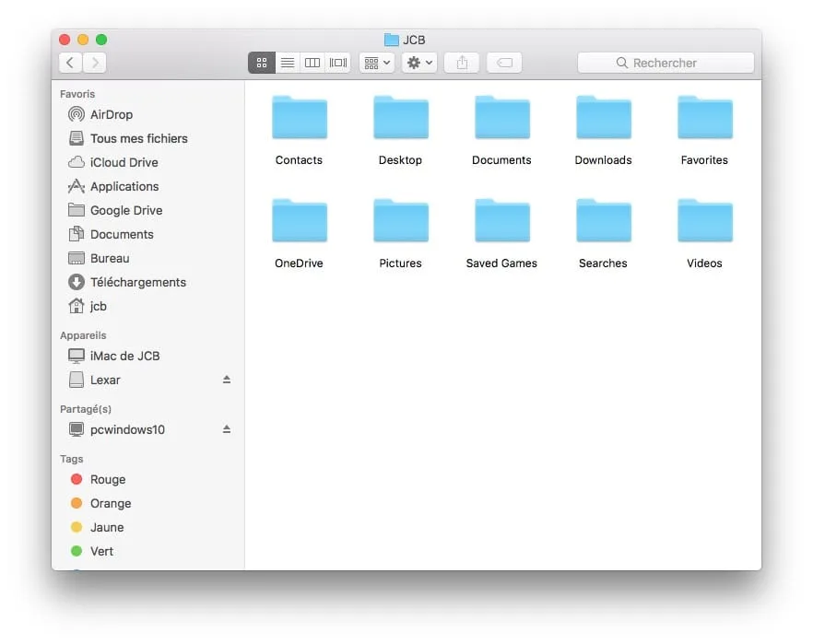Image resolution: width=813 pixels, height=644 pixels.
Task: Select the Videos folder
Action: point(704,234)
